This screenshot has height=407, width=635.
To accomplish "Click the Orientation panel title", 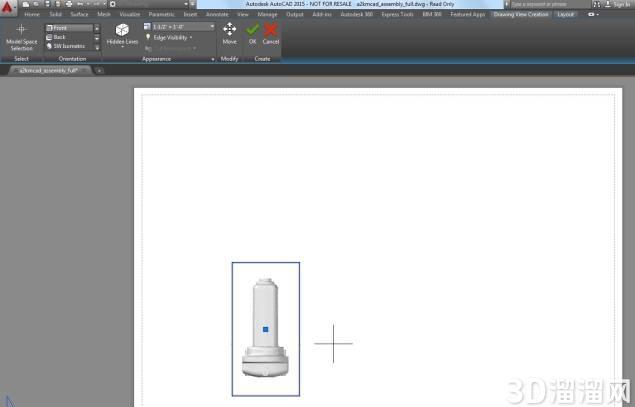I will 72,59.
